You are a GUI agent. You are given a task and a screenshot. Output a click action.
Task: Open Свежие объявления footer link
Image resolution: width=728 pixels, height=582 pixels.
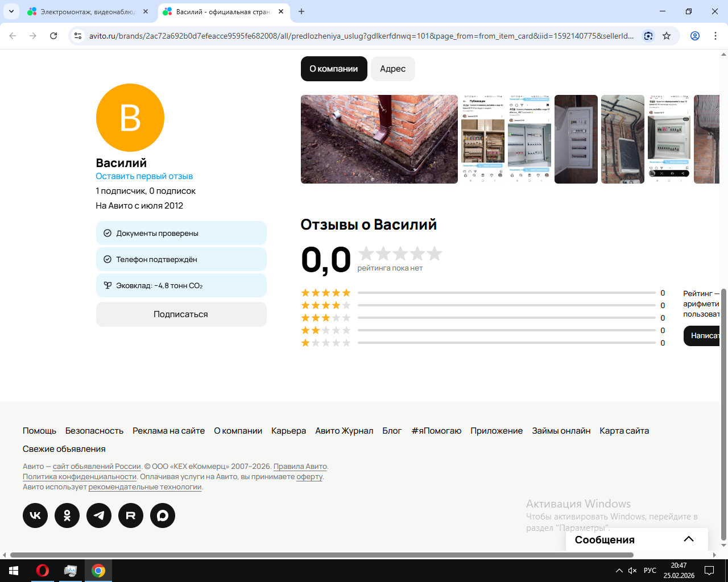coord(64,449)
